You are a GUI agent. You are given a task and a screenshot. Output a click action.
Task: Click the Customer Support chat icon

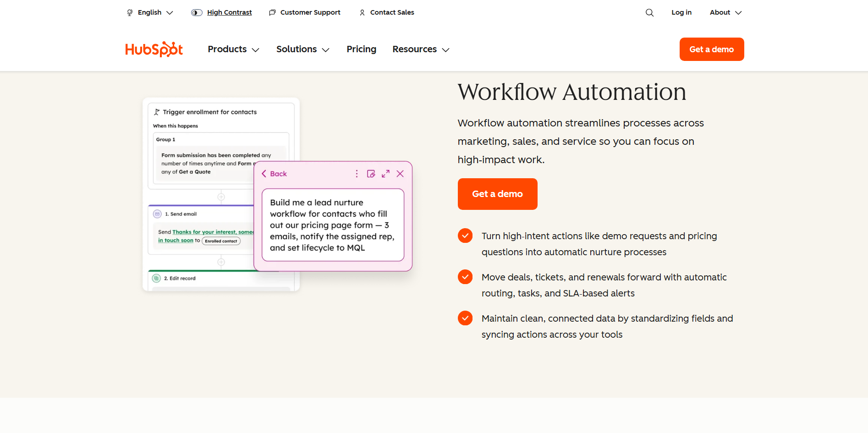(x=272, y=12)
